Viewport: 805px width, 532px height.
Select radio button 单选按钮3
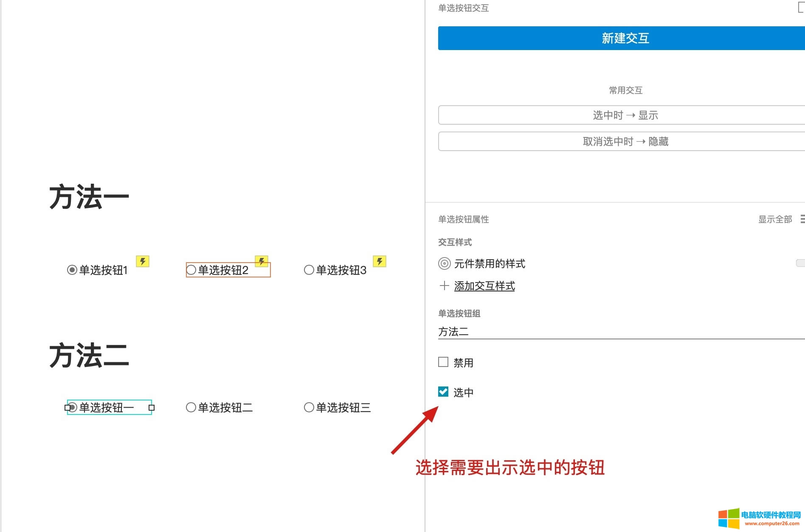[309, 270]
